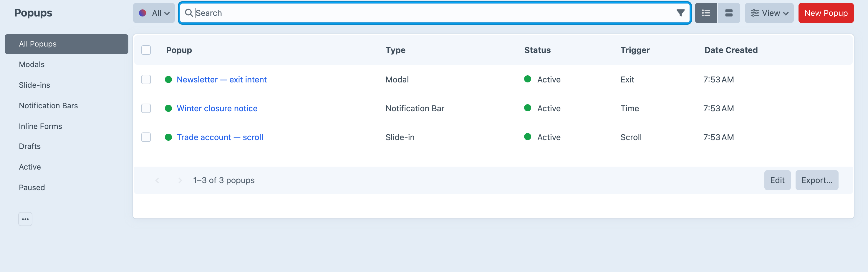Select the Newsletter — exit intent row checkbox
This screenshot has width=868, height=272.
(146, 79)
